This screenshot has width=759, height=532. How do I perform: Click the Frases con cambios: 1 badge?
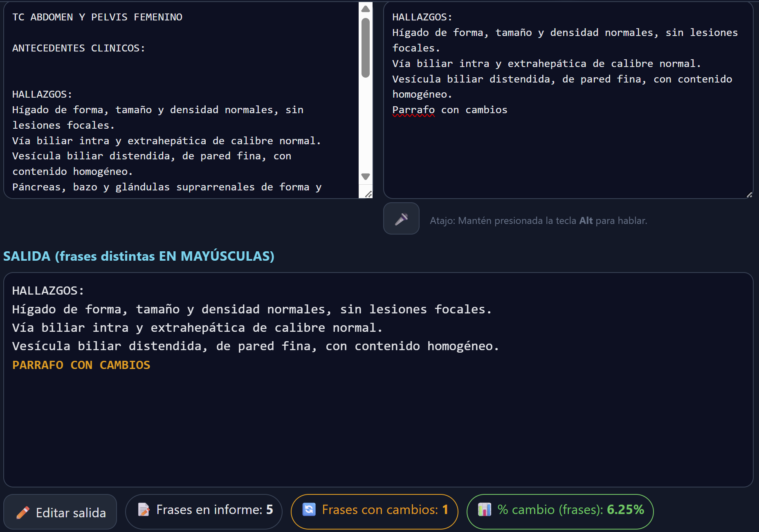374,511
